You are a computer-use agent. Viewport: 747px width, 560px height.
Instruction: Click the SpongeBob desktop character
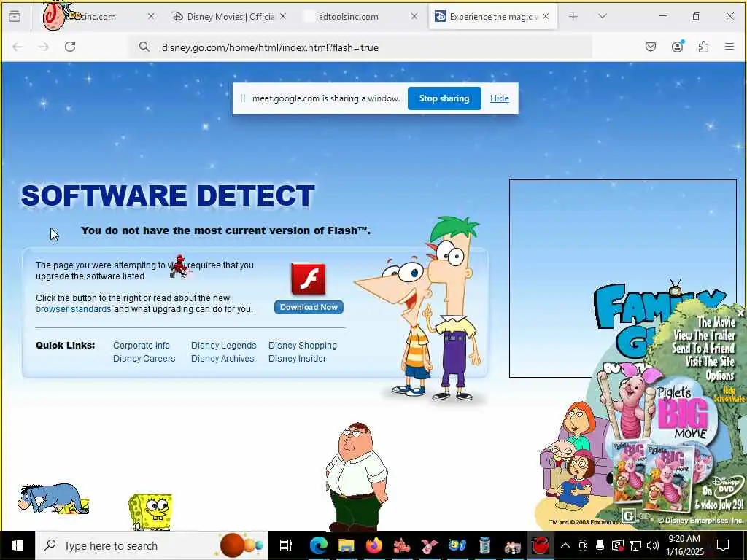point(150,513)
